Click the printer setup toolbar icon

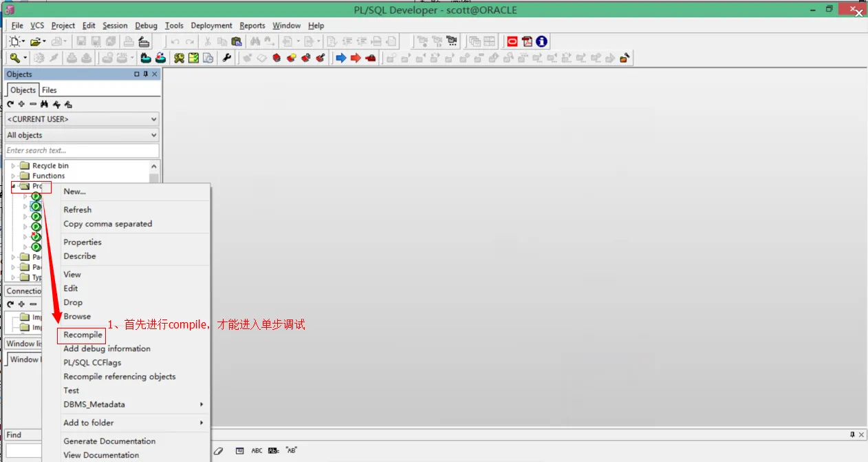(x=144, y=42)
